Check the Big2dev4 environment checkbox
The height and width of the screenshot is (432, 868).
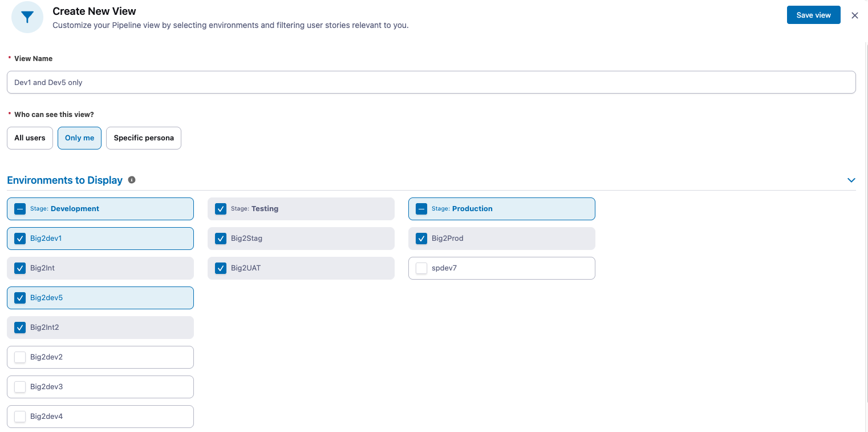tap(20, 417)
